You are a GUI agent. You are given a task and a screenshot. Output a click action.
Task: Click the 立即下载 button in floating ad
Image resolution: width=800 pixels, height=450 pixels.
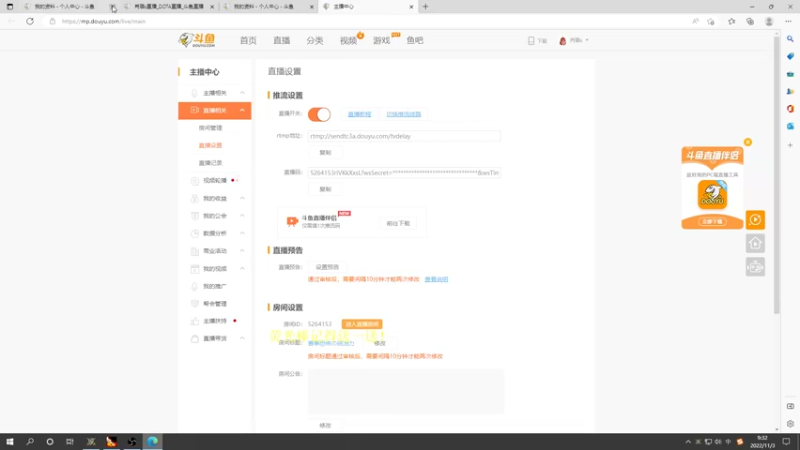pos(712,221)
